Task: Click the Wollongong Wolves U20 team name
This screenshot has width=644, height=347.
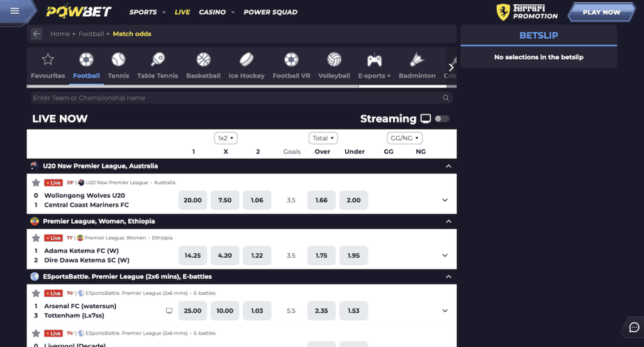Action: (85, 195)
